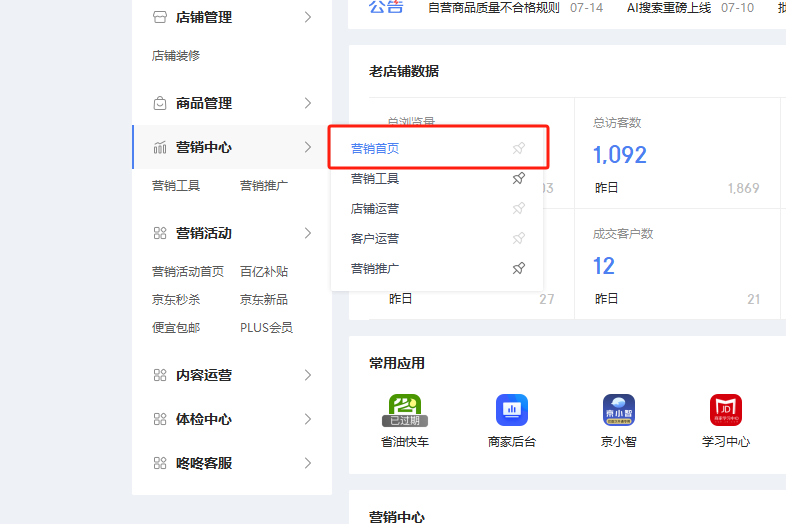786x524 pixels.
Task: Click the 商品管理 bag icon in sidebar
Action: 160,103
